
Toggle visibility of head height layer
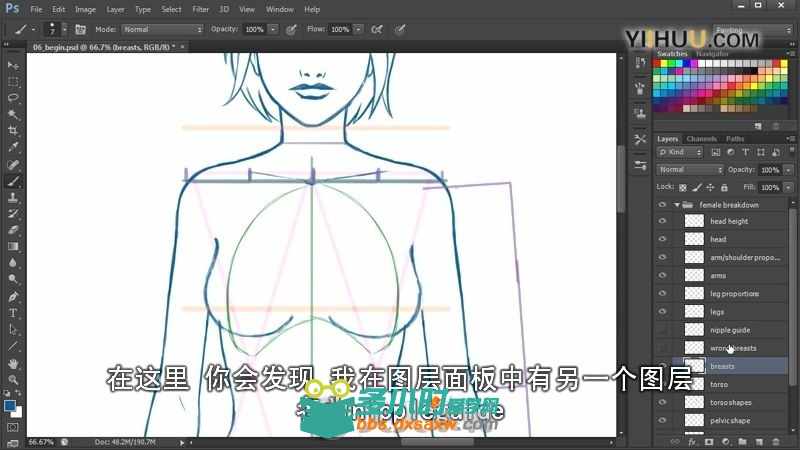[x=662, y=221]
